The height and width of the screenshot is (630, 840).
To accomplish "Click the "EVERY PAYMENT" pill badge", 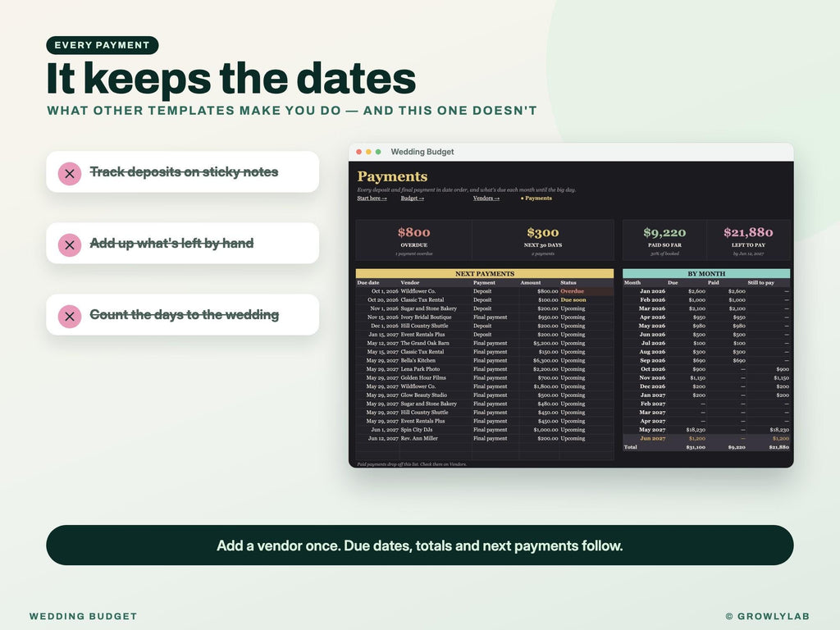I will [103, 45].
